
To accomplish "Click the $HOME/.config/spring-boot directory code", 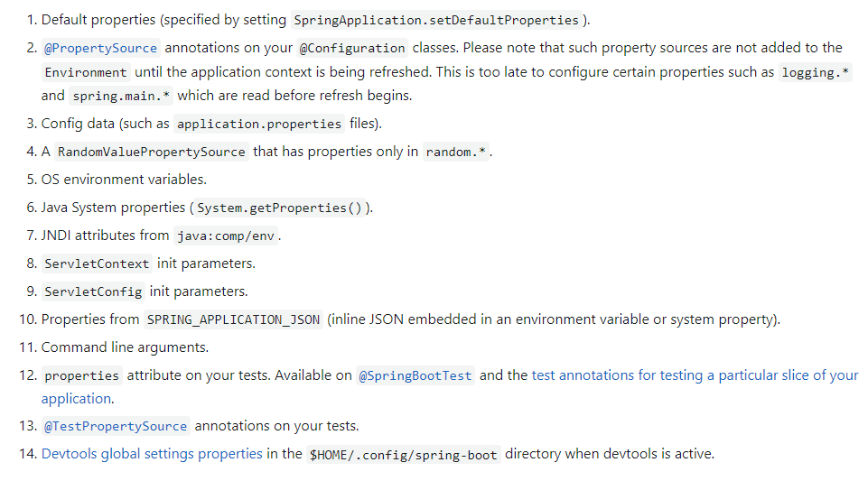I will pyautogui.click(x=403, y=455).
